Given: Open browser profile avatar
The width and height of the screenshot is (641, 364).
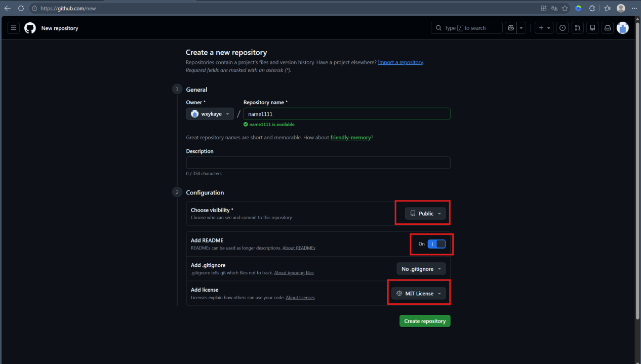Looking at the screenshot, I should 621,8.
